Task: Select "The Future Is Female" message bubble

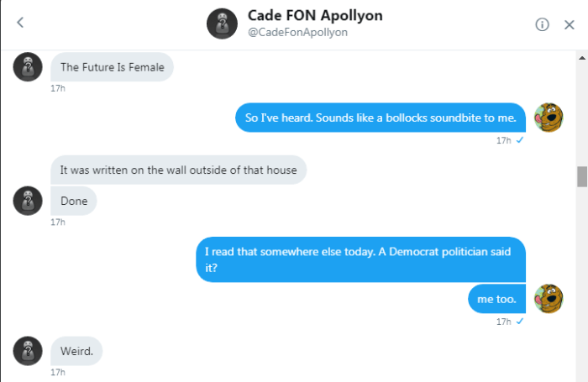Action: [113, 66]
